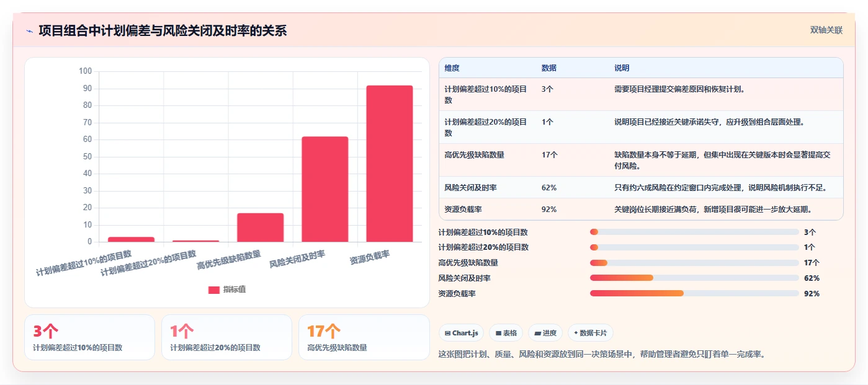Select the 表格 tag label
Viewport: 868px width, 385px height.
[x=510, y=333]
